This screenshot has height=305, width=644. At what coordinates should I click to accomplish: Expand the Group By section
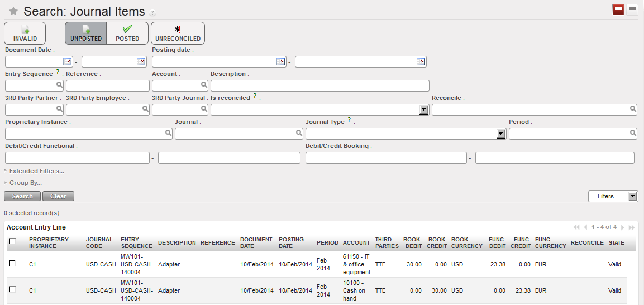tap(25, 183)
